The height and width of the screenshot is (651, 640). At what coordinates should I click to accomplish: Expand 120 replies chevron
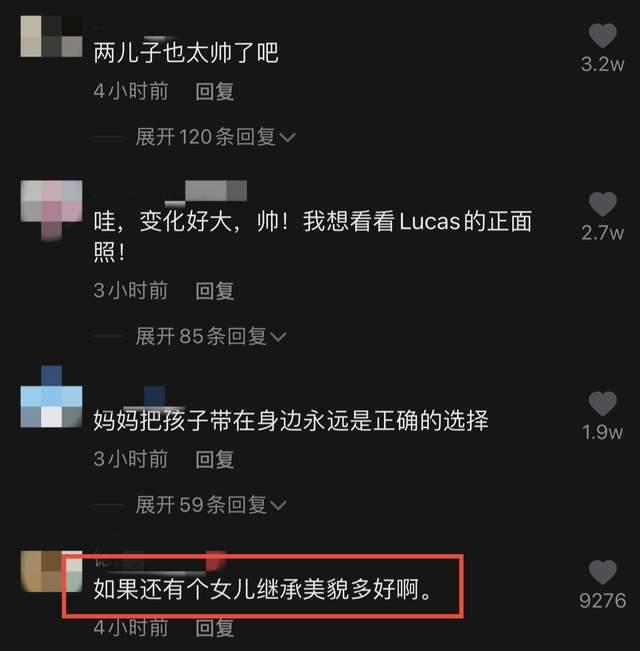[288, 137]
